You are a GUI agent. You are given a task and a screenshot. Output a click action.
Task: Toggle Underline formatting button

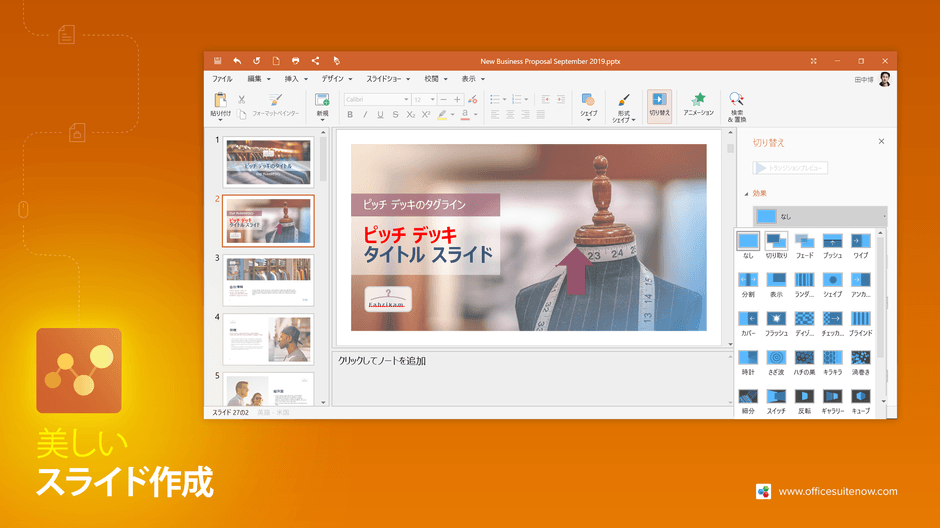(x=380, y=114)
